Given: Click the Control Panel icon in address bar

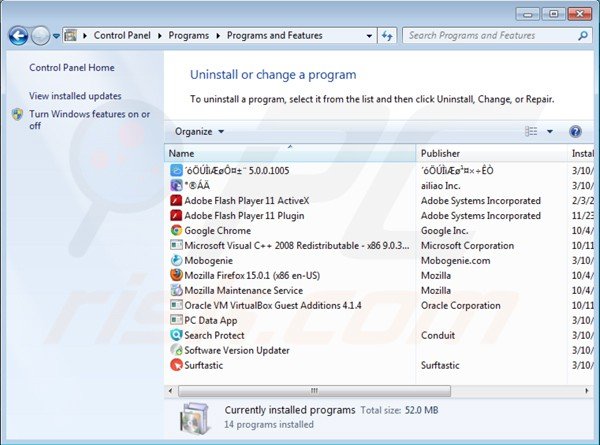Looking at the screenshot, I should coord(70,36).
